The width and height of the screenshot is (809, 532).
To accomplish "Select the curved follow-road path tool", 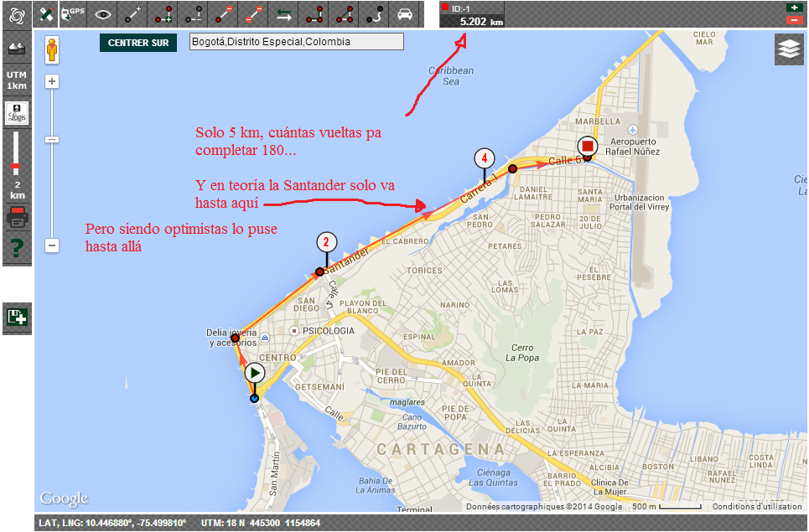I will [375, 14].
